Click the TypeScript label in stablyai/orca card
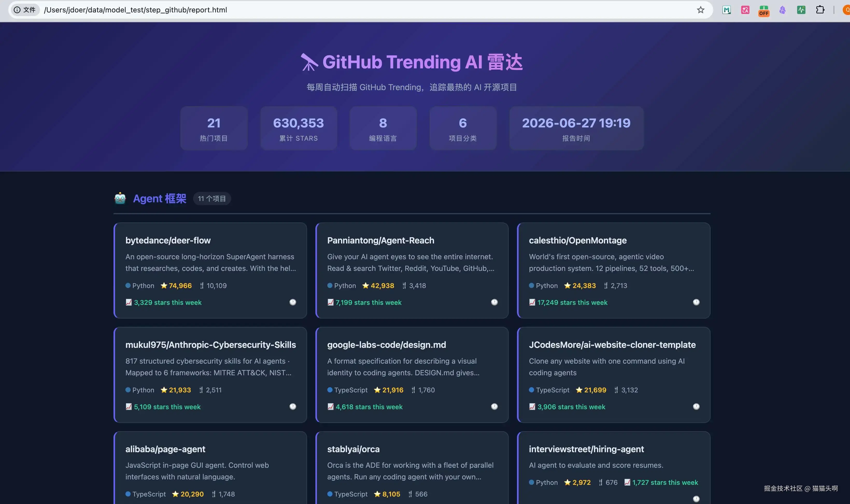The height and width of the screenshot is (504, 850). [x=351, y=494]
